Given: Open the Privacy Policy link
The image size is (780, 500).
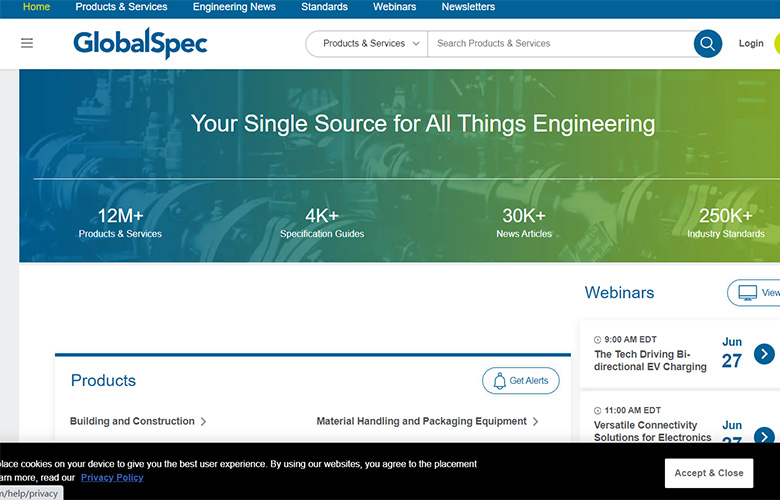Looking at the screenshot, I should [x=112, y=478].
